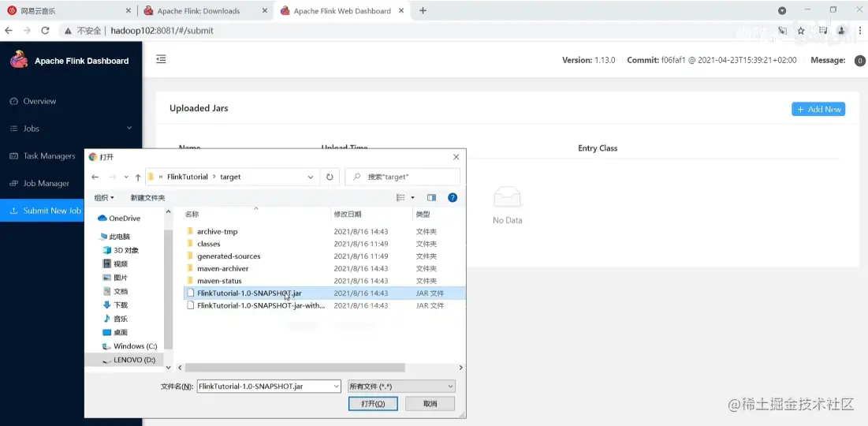
Task: Switch to the 网易云音乐 tab
Action: [x=68, y=10]
